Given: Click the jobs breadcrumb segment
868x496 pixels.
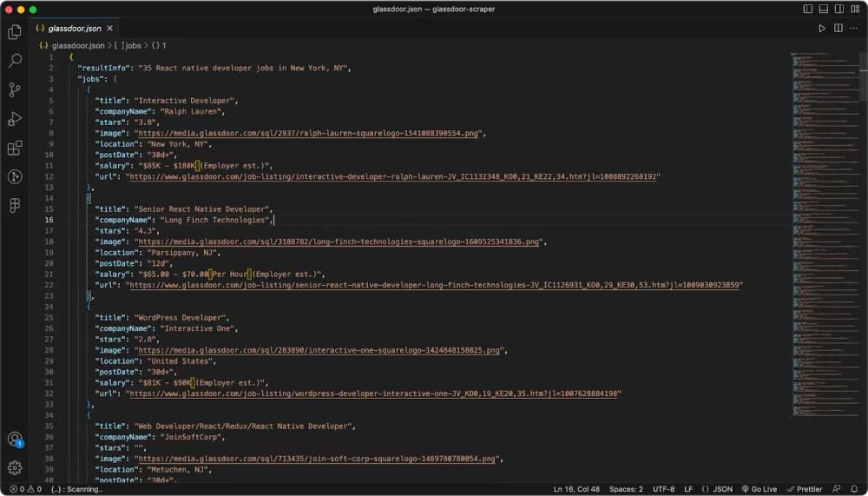Looking at the screenshot, I should (128, 45).
